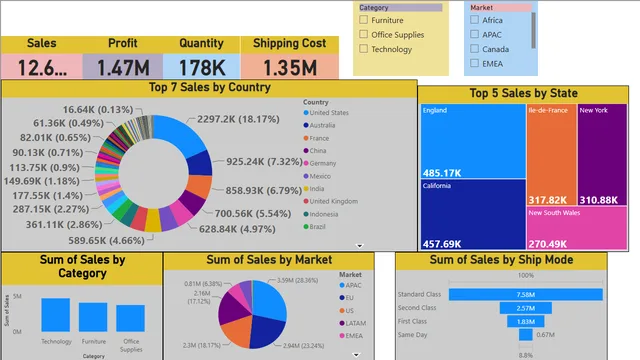Enable the Technology category filter
The width and height of the screenshot is (640, 360).
(x=363, y=49)
